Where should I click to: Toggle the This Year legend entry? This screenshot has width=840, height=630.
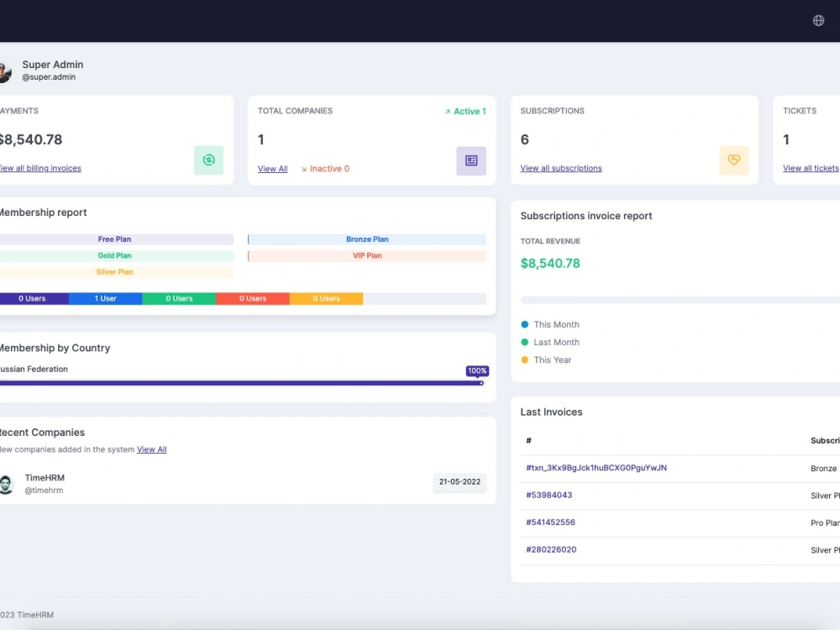pyautogui.click(x=550, y=360)
